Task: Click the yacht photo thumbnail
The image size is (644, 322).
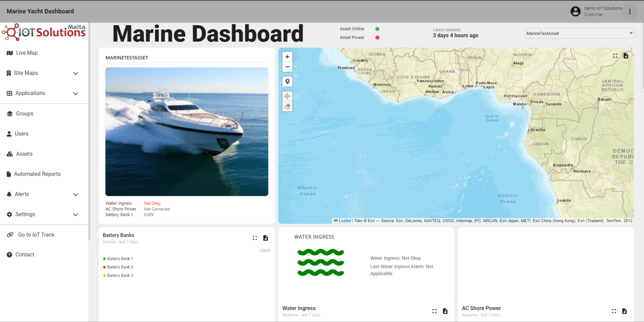Action: [187, 132]
